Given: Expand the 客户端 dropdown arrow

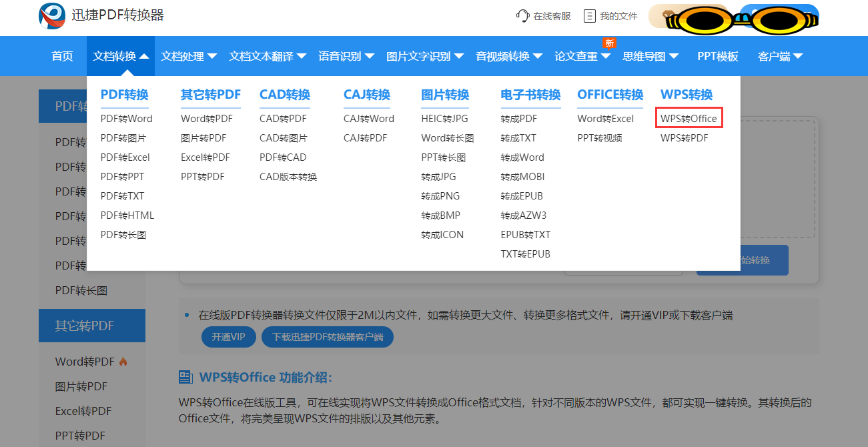Looking at the screenshot, I should click(798, 57).
